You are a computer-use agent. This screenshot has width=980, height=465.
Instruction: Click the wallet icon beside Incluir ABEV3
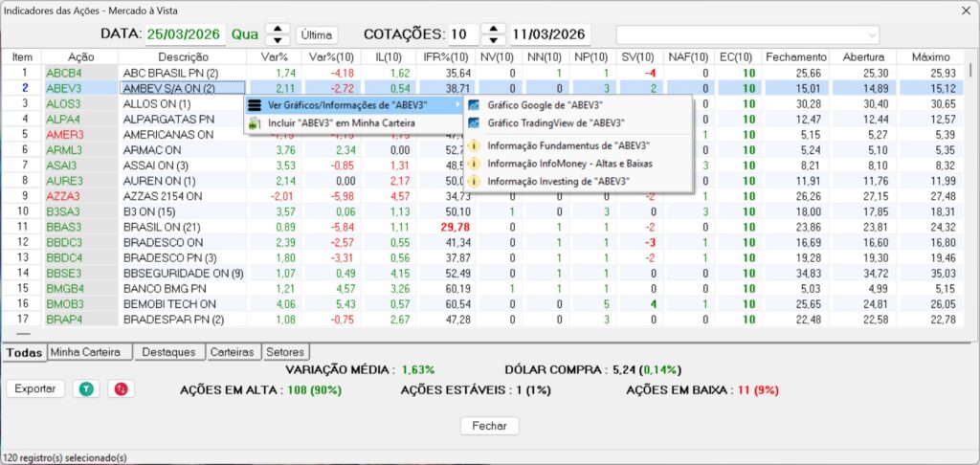tap(254, 123)
